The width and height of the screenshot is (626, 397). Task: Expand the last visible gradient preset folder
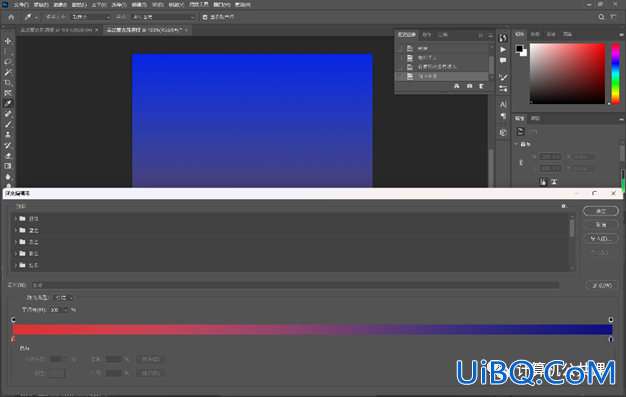click(16, 265)
